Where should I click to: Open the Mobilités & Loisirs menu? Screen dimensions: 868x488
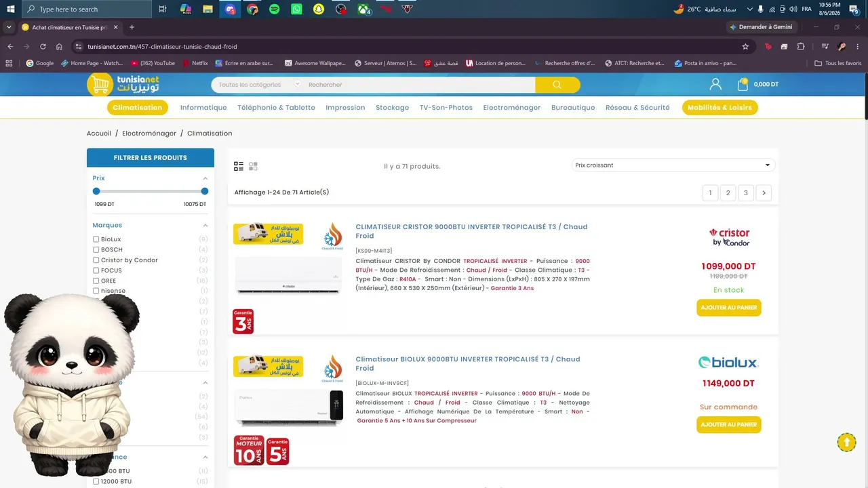[719, 107]
